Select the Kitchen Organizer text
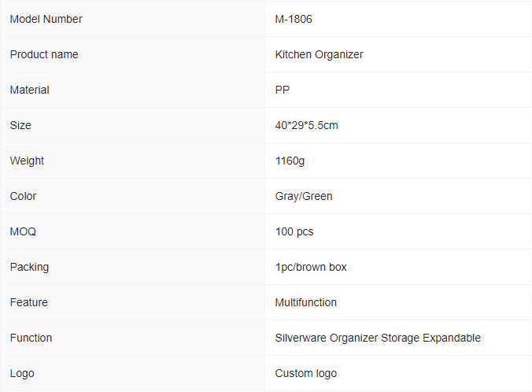532x392 pixels. click(x=319, y=54)
